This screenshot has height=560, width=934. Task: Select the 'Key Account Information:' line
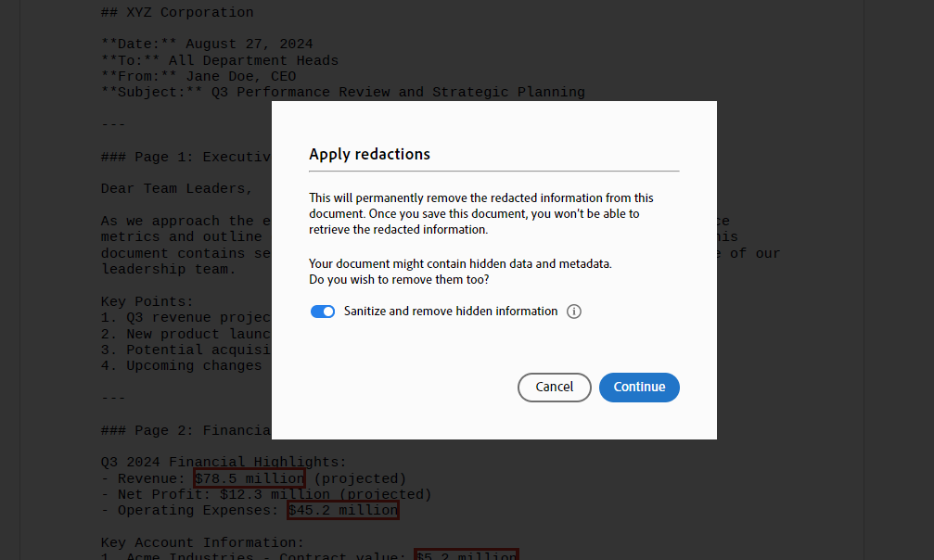pyautogui.click(x=202, y=542)
